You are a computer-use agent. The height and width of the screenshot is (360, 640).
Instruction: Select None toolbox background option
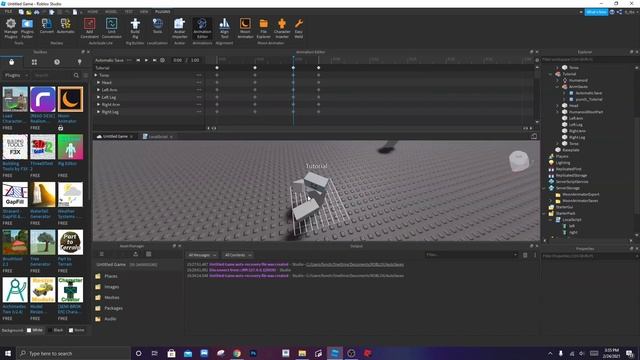pyautogui.click(x=76, y=330)
